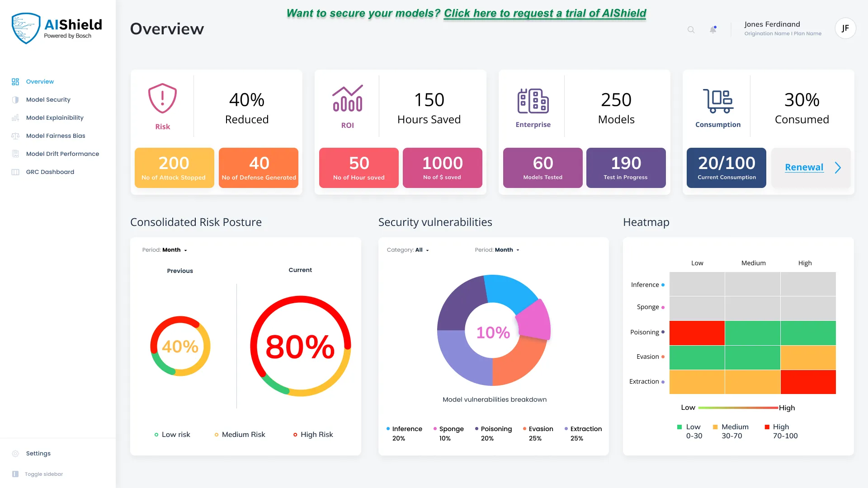868x488 pixels.
Task: Click the AIShield trial request link
Action: click(545, 13)
